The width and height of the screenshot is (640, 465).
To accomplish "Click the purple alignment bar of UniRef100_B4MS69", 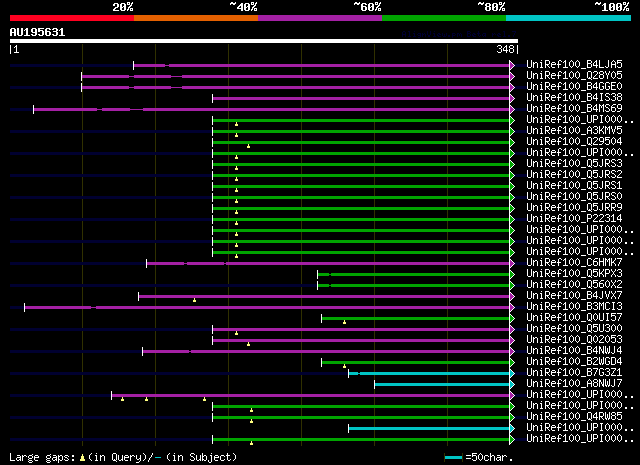I will 271,109.
